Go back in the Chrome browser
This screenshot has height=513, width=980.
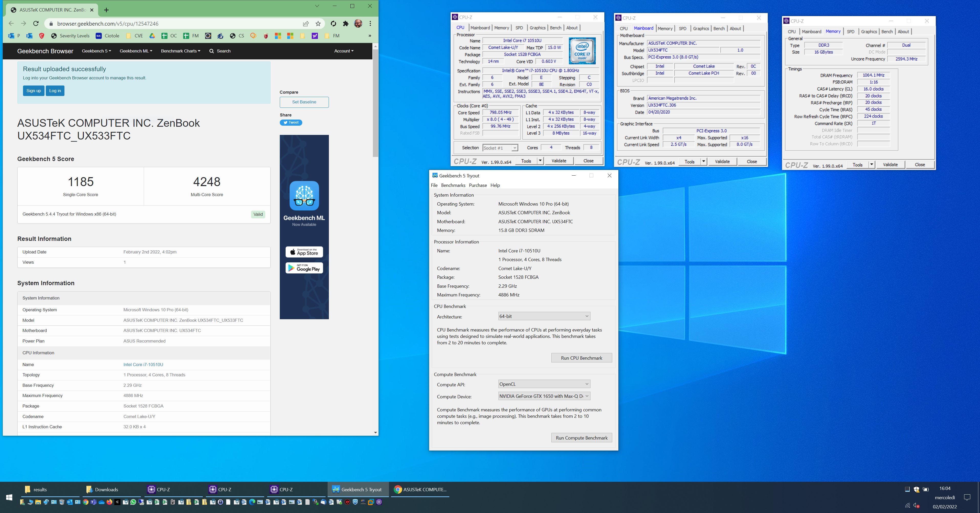(x=11, y=24)
